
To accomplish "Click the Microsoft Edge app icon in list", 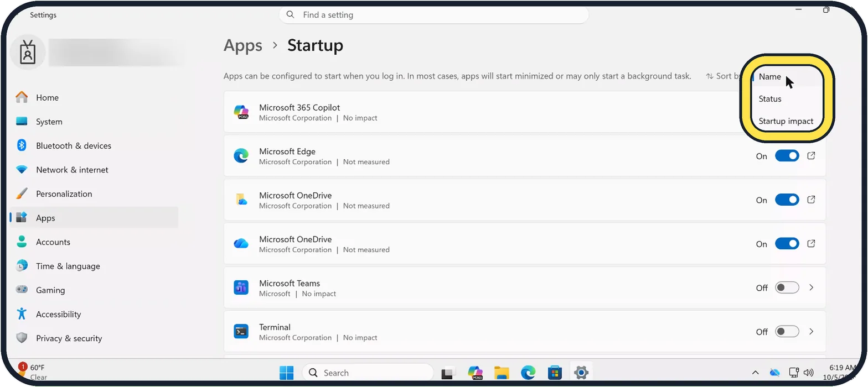I will (x=241, y=156).
